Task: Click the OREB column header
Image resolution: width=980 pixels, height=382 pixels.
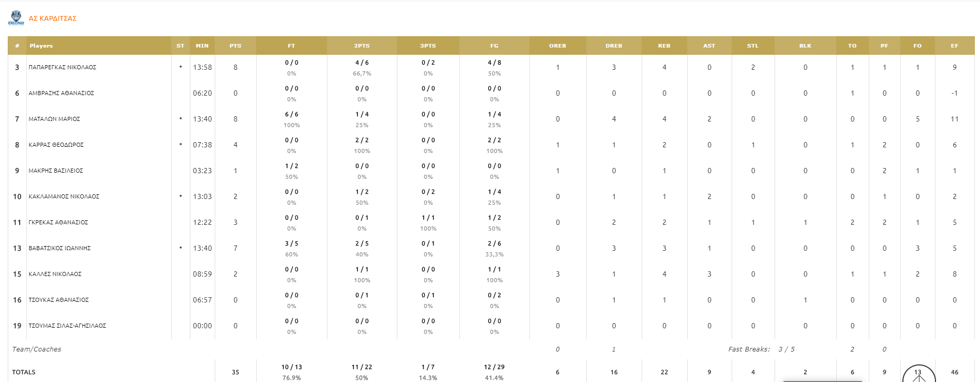Action: (x=557, y=46)
